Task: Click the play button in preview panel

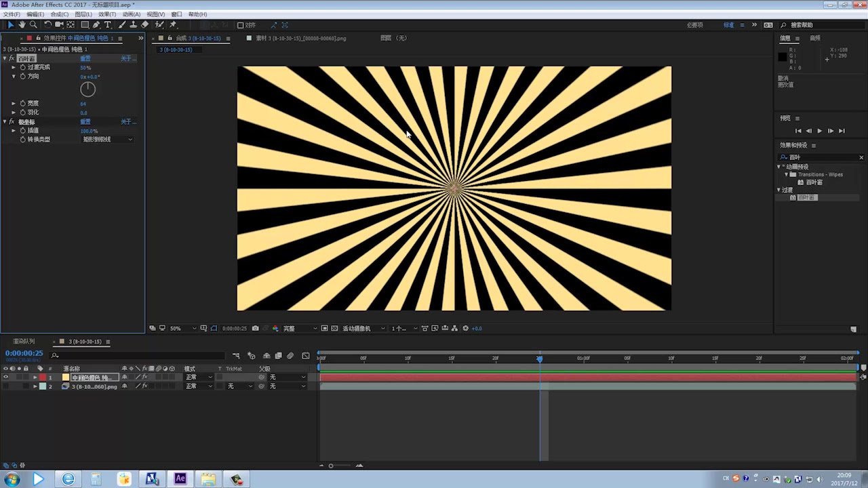Action: click(x=819, y=131)
